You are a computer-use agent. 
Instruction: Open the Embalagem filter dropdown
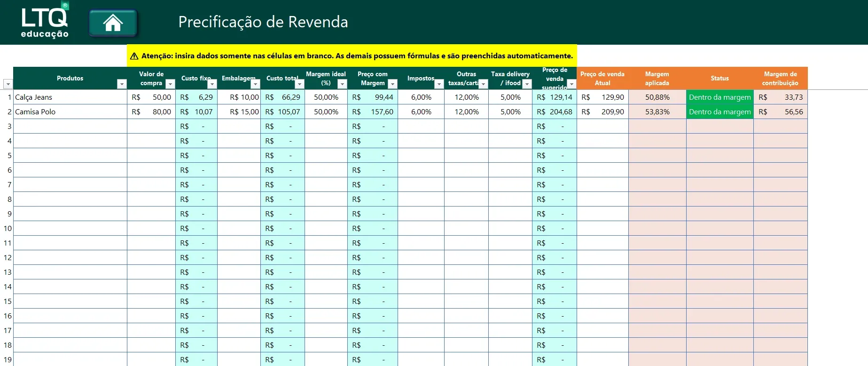(x=255, y=84)
